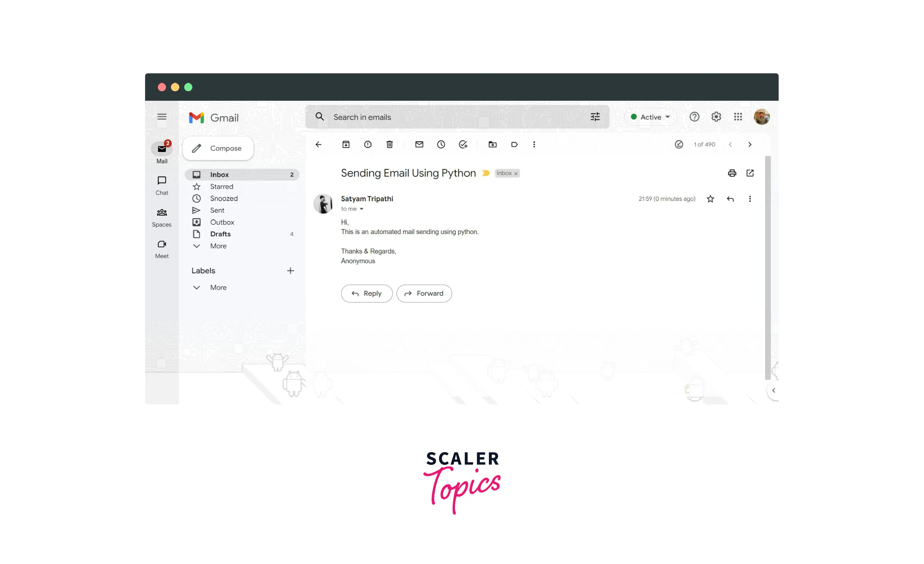Viewport: 924px width, 564px height.
Task: Click the Forward button on email
Action: coord(423,293)
